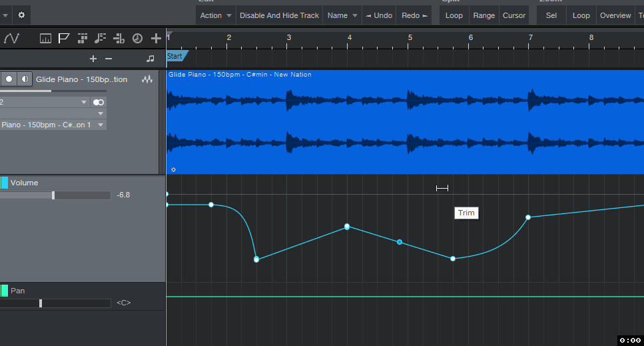Click the Split Range button
Viewport: 644px width, 346px height.
[483, 15]
